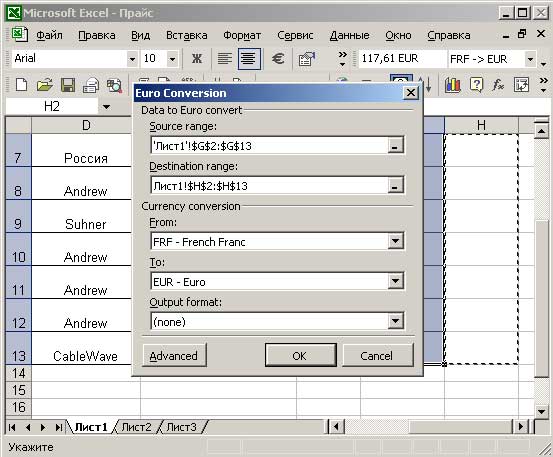Select the Лист1 sheet tab
553x457 pixels.
91,427
